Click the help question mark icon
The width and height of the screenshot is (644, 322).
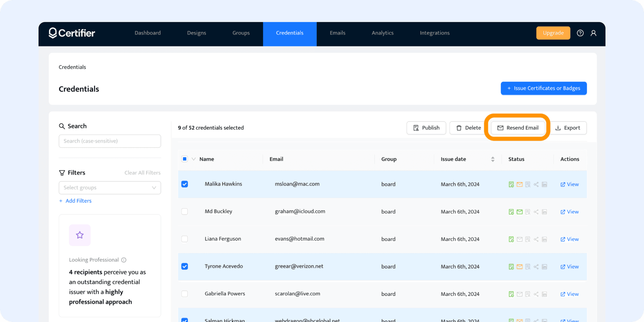[x=580, y=33]
